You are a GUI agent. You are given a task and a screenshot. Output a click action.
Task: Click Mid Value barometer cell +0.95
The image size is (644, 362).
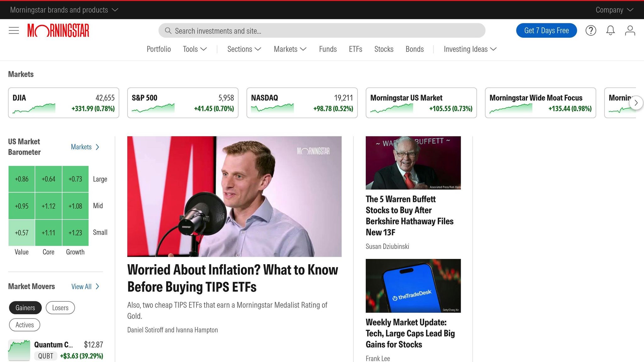click(x=21, y=206)
